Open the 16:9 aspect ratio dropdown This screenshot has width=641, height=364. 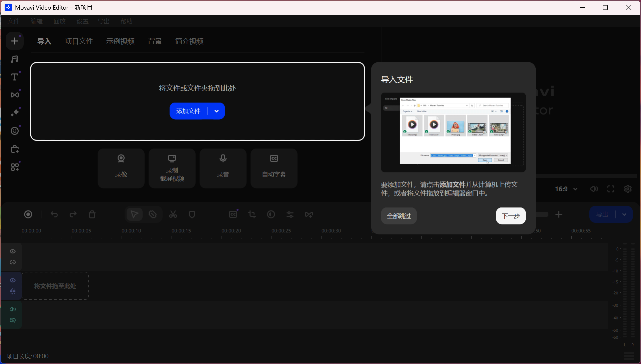tap(566, 189)
